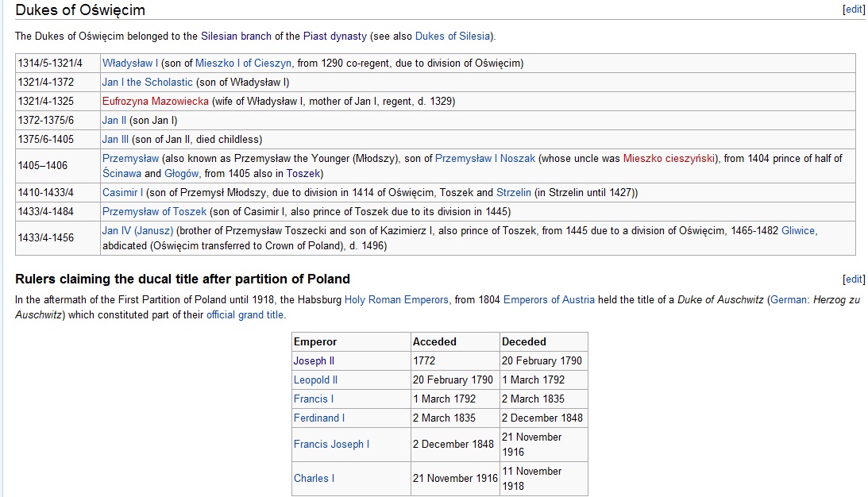The width and height of the screenshot is (868, 497).
Task: Open official grand title link
Action: coord(245,315)
